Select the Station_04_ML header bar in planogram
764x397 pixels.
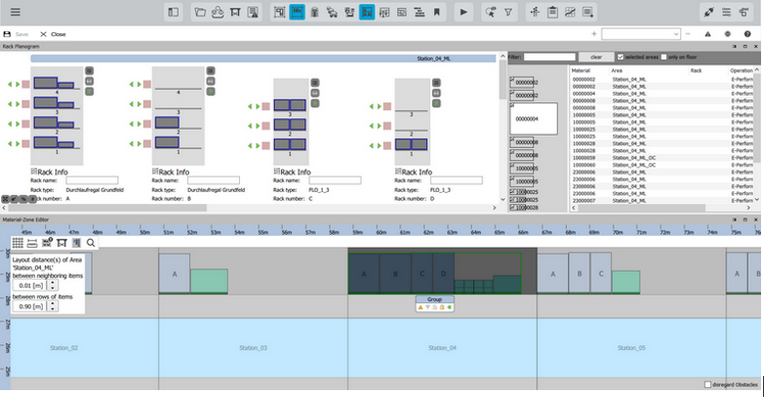click(x=263, y=58)
